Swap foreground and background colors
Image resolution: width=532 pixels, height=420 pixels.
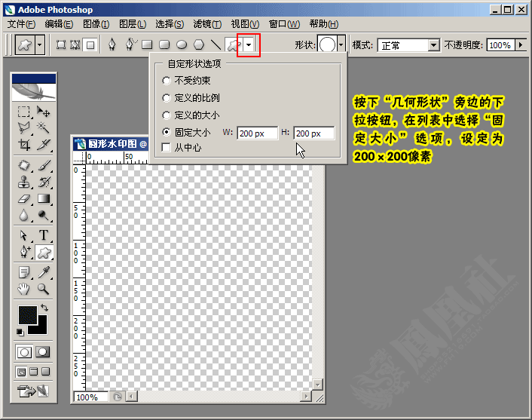coord(44,308)
